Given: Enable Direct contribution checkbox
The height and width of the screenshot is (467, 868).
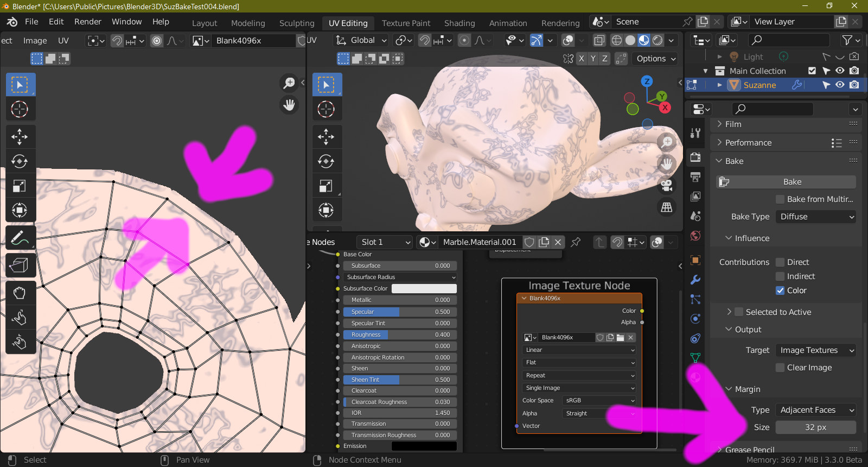Looking at the screenshot, I should pos(780,262).
